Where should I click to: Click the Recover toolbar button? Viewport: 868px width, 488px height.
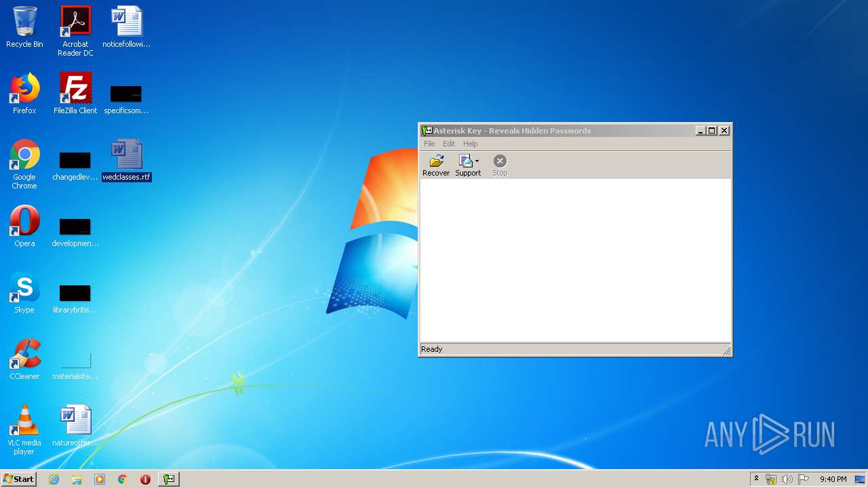[436, 165]
